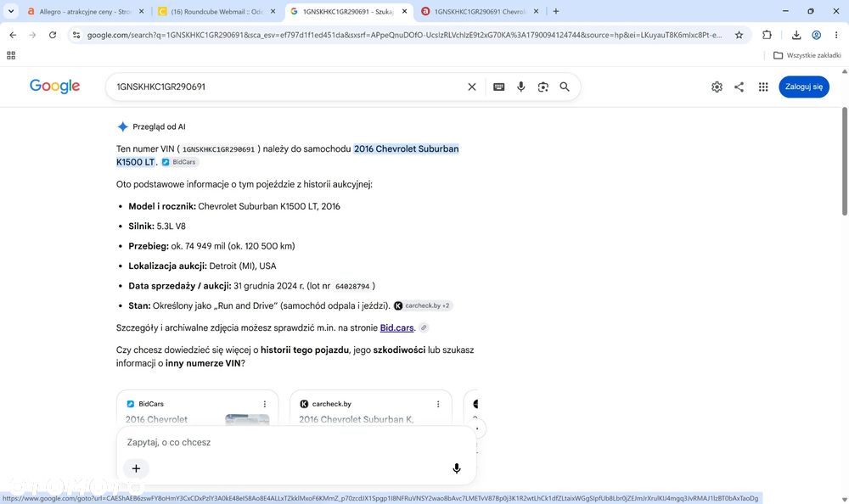Open BidCars card three-dot menu
This screenshot has width=849, height=504.
(265, 404)
